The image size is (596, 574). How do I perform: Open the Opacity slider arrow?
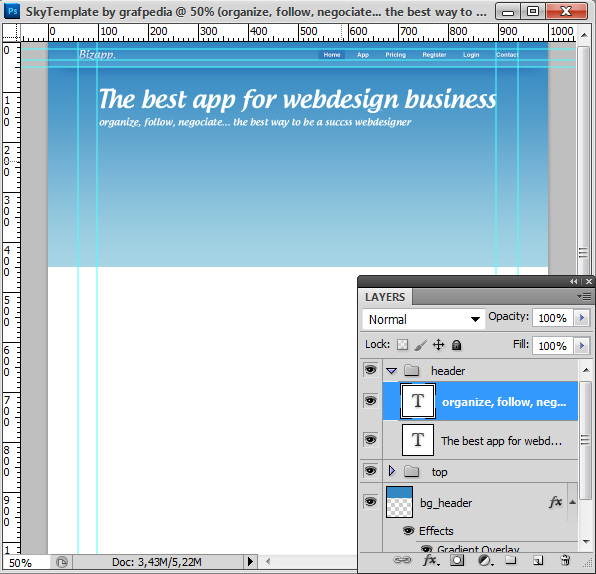click(x=582, y=318)
